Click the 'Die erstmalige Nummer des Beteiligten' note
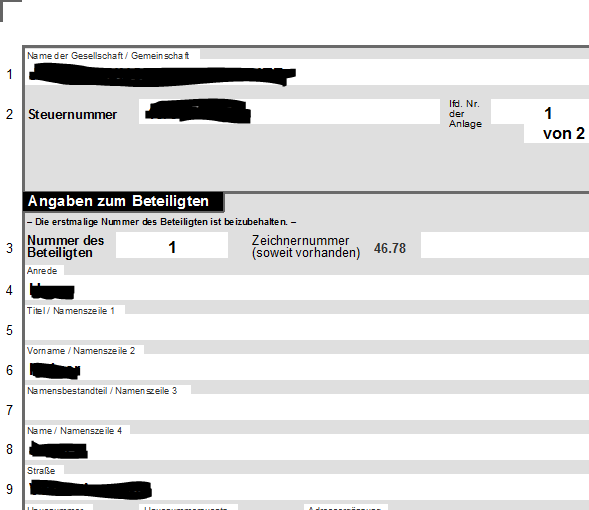Screen dimensions: 589x510 point(162,222)
